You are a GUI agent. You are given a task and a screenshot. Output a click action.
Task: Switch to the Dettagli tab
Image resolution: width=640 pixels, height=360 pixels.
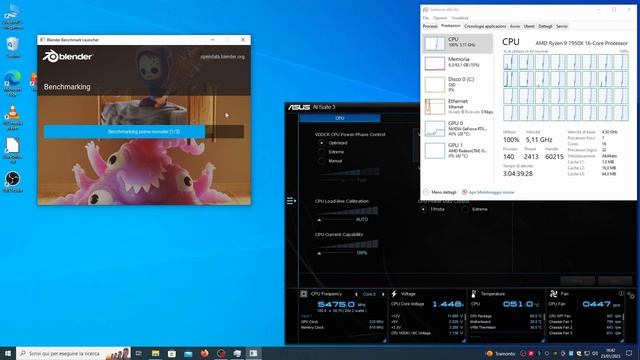click(x=545, y=26)
